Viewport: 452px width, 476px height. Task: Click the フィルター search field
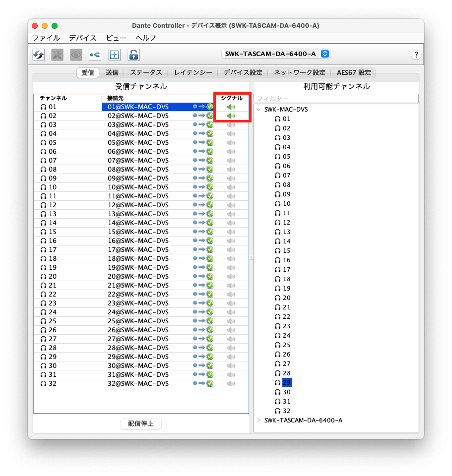click(336, 99)
